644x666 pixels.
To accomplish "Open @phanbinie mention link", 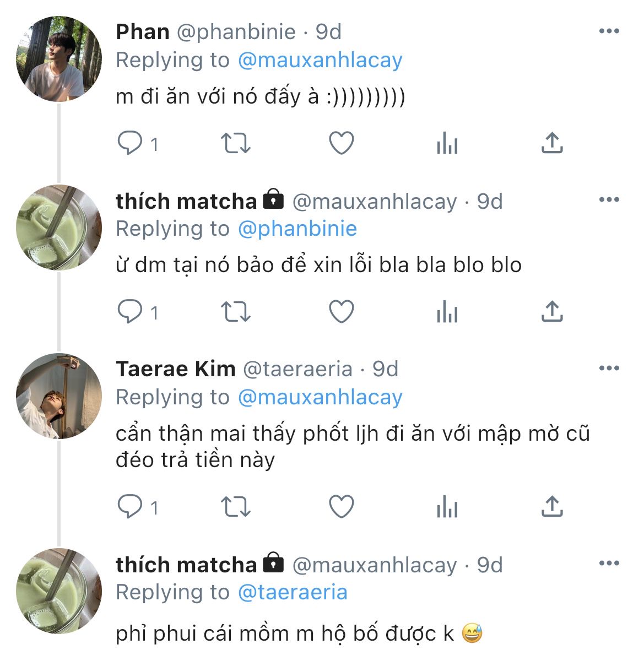I will [297, 229].
